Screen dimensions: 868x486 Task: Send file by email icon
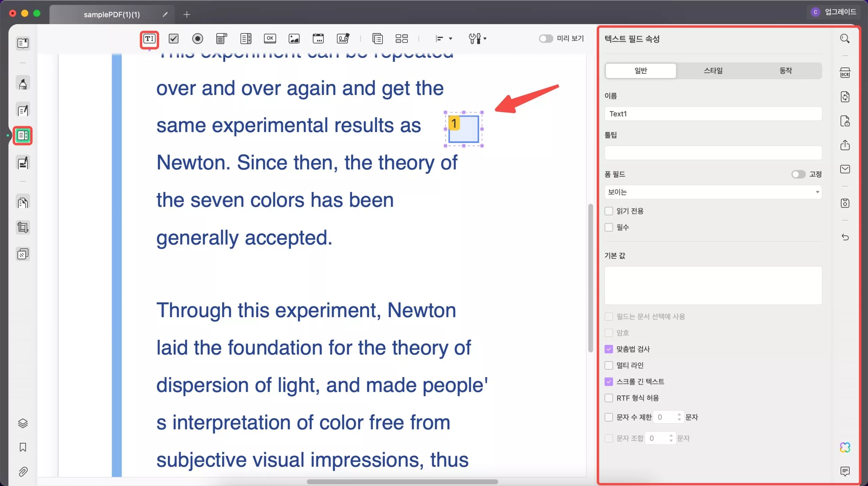pos(845,169)
